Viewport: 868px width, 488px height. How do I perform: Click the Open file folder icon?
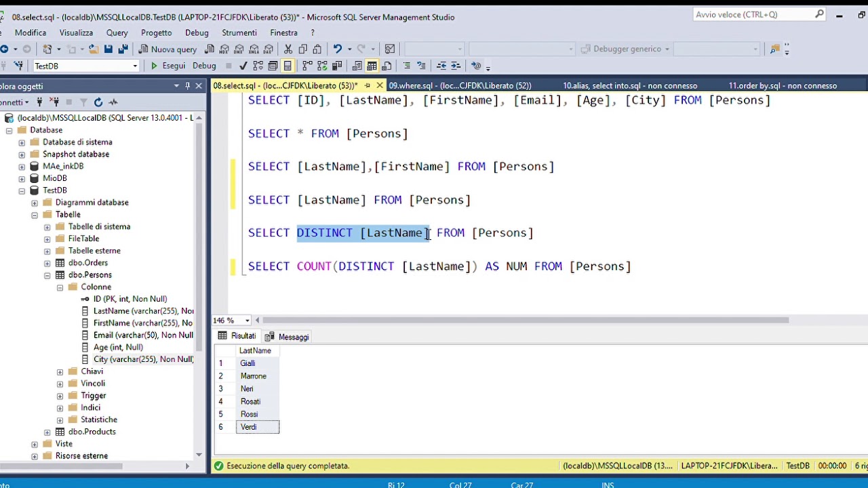(94, 49)
